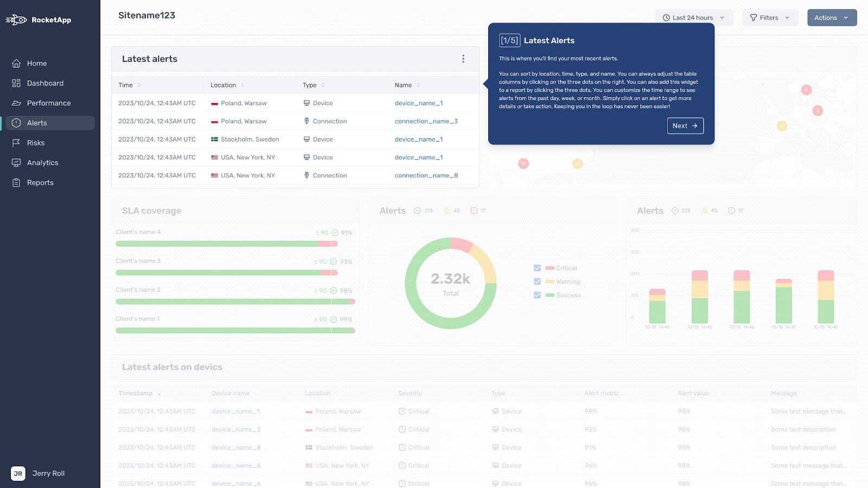The image size is (868, 488).
Task: Click the RocketApp logo
Action: point(38,20)
